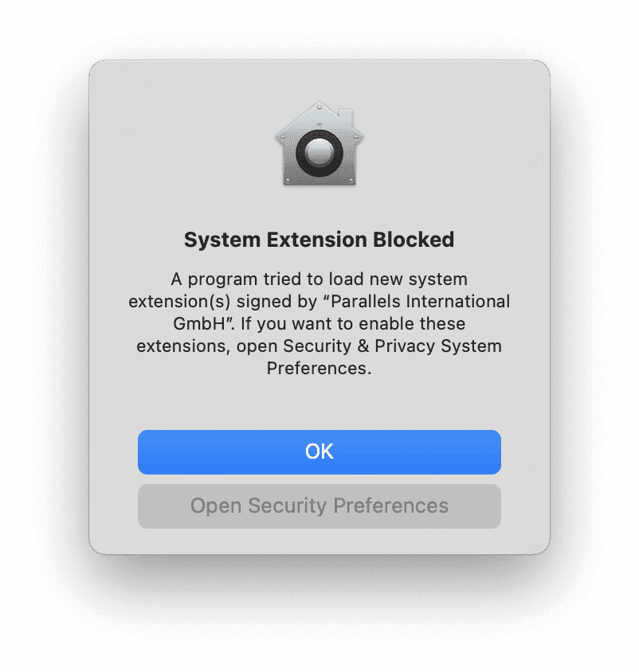
Task: Click the "Security & Privacy System" text
Action: coord(413,347)
